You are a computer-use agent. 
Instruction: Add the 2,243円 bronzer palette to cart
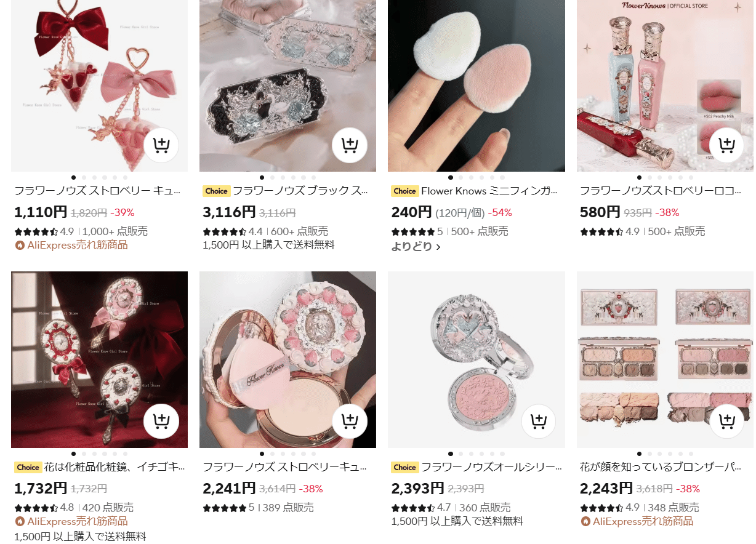pos(727,421)
